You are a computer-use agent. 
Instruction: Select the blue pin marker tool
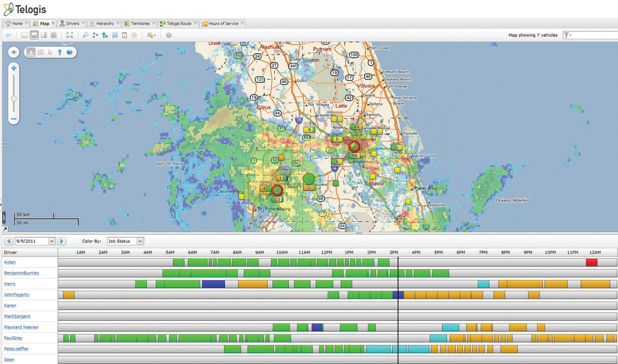pos(59,53)
